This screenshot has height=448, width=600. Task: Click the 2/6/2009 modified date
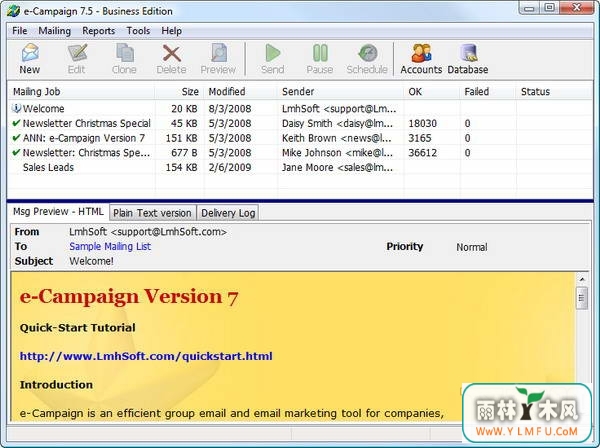click(230, 167)
